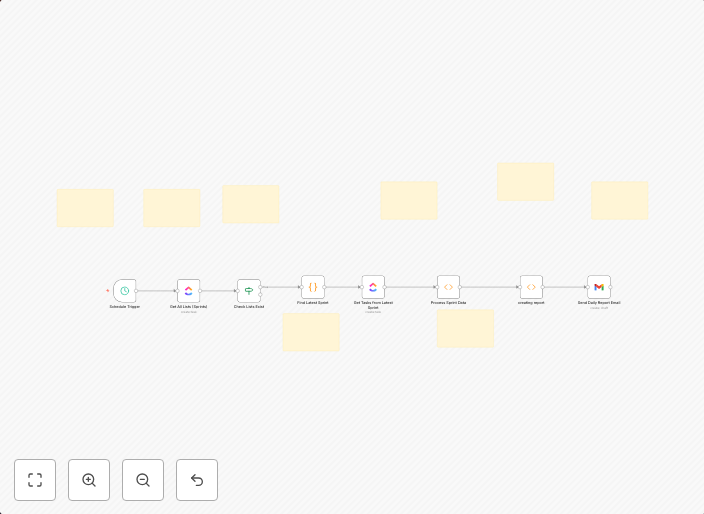
Task: Click the 'creating report' label text
Action: point(531,303)
